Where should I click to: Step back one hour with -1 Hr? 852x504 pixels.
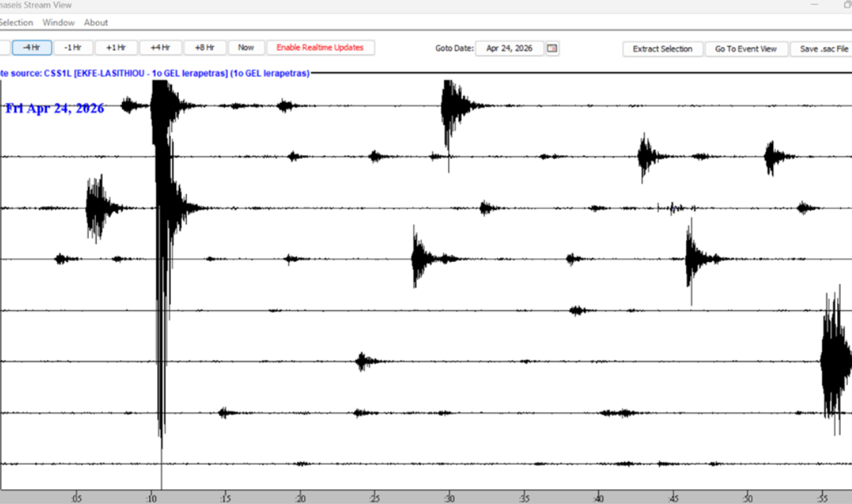[72, 48]
